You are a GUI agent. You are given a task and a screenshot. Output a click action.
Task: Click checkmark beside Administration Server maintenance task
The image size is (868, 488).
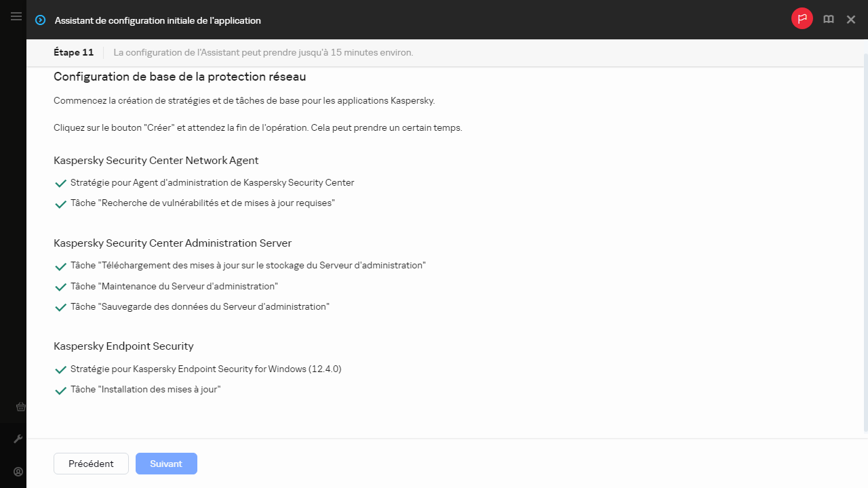tap(60, 287)
